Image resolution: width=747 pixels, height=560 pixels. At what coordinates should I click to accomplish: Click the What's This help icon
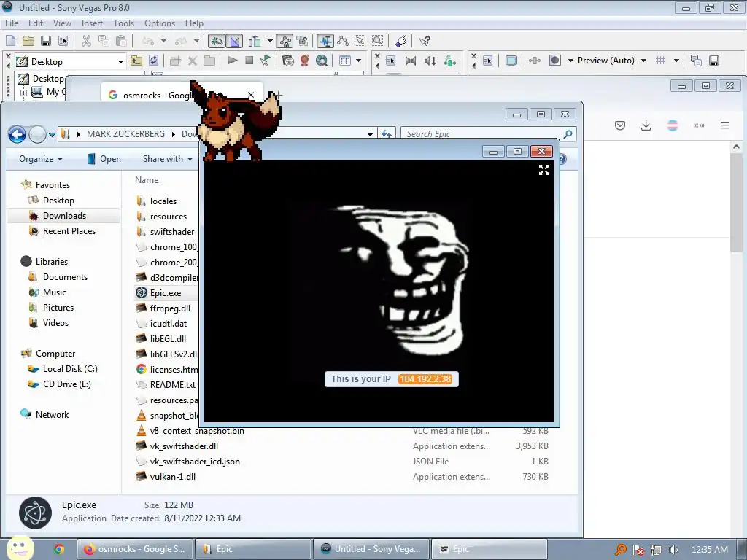click(x=425, y=41)
